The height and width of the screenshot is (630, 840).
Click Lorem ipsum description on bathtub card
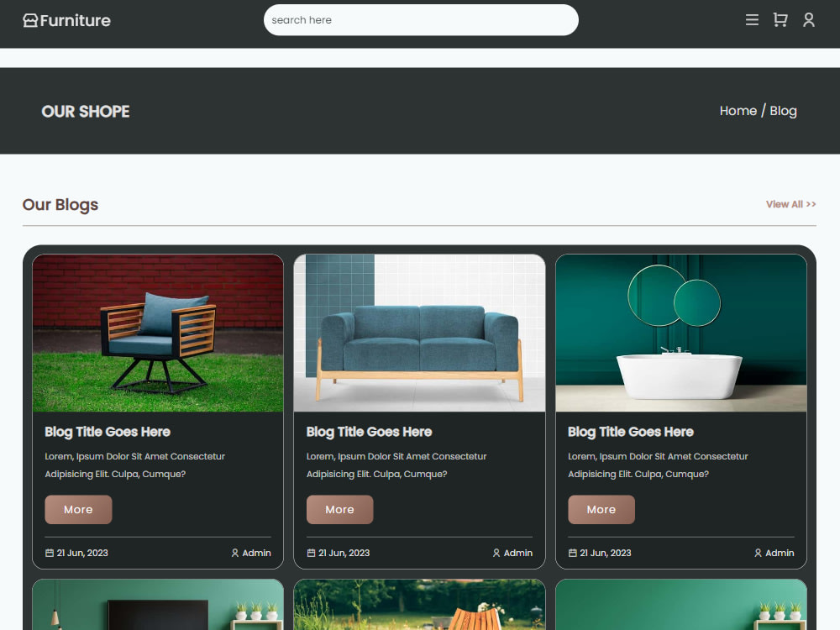(658, 465)
